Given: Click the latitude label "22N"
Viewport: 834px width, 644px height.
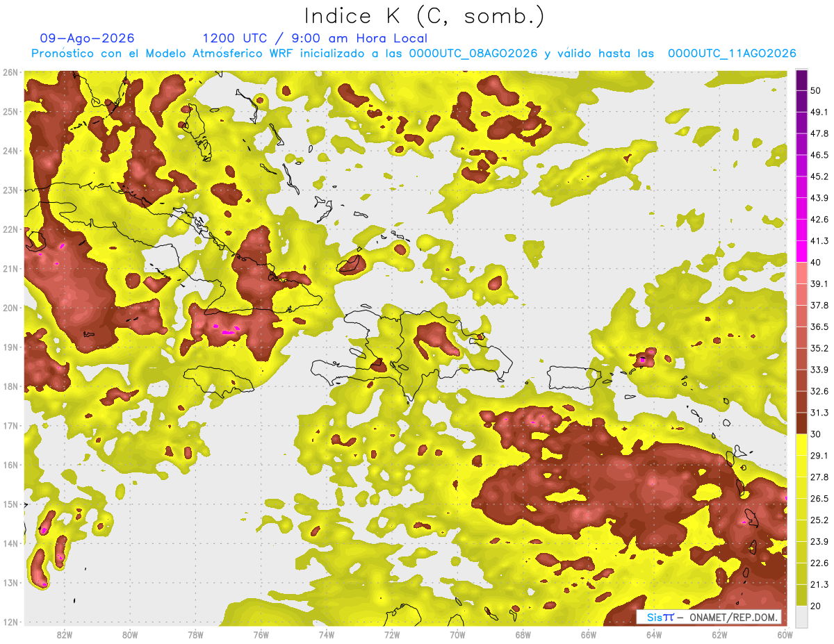Looking at the screenshot, I should 10,229.
